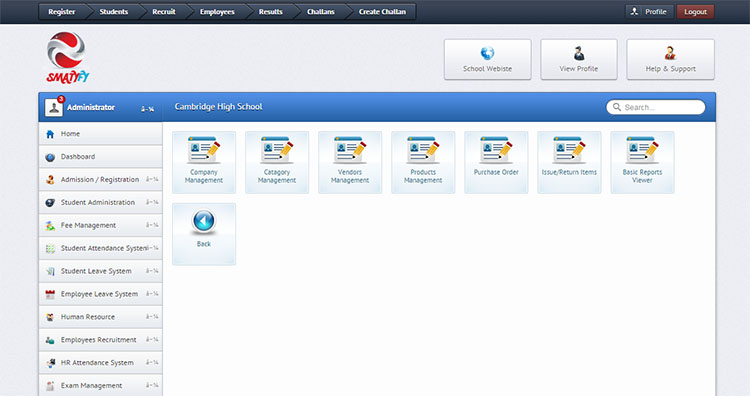Open Issue/Return Items icon
The height and width of the screenshot is (396, 750).
(569, 162)
